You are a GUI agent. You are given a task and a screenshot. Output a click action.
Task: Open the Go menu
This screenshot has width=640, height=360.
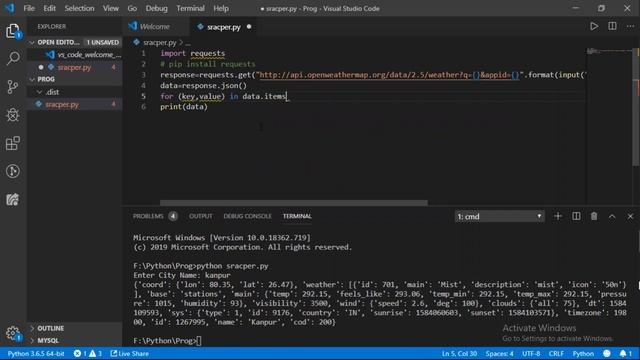(132, 8)
